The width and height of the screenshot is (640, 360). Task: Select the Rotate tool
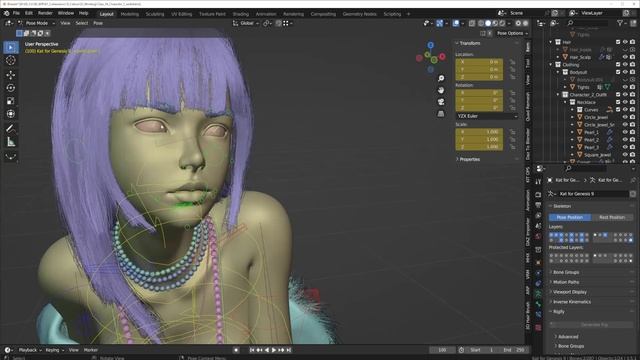click(11, 88)
